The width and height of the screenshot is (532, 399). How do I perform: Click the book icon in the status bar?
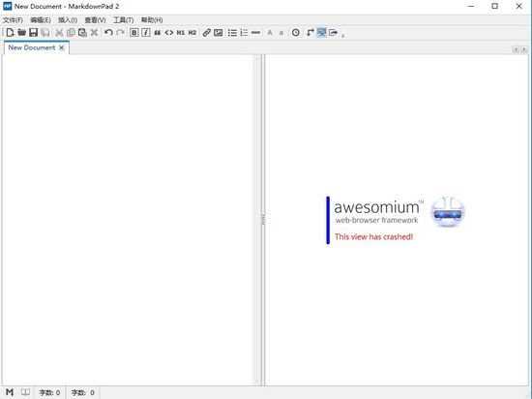pos(25,392)
